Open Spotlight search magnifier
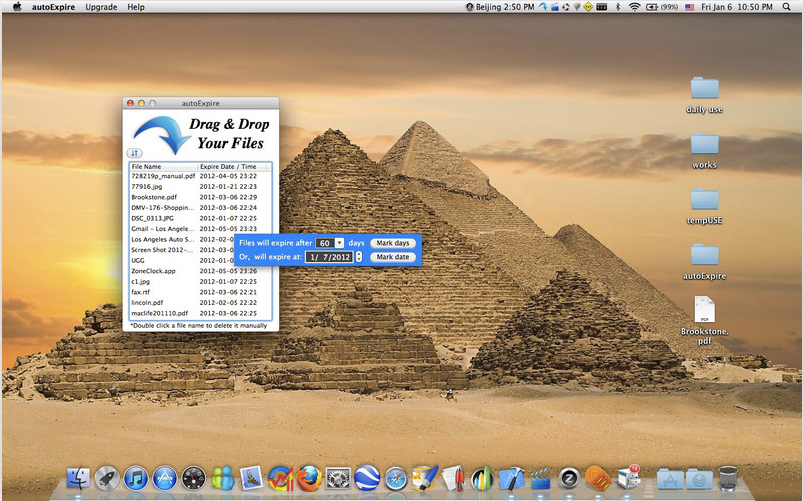This screenshot has width=803, height=501. point(786,7)
